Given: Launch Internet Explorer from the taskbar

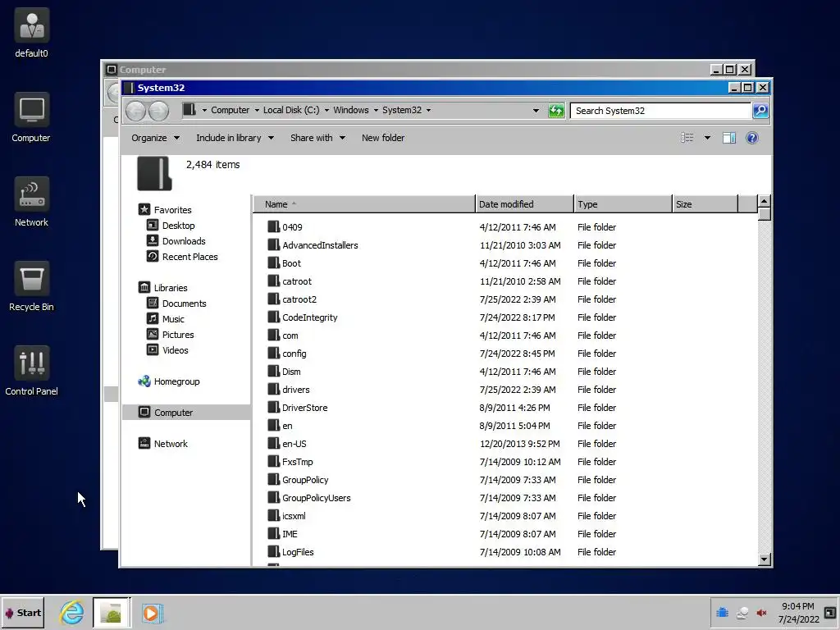Looking at the screenshot, I should pos(72,613).
